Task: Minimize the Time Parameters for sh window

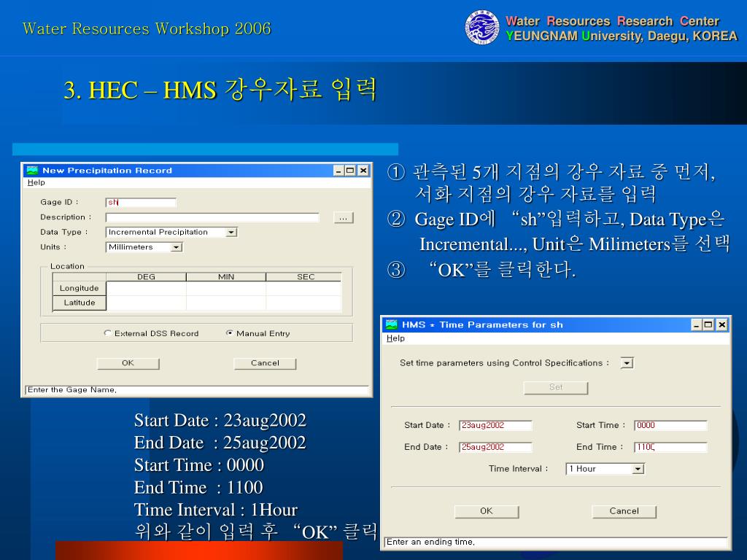Action: (x=697, y=324)
